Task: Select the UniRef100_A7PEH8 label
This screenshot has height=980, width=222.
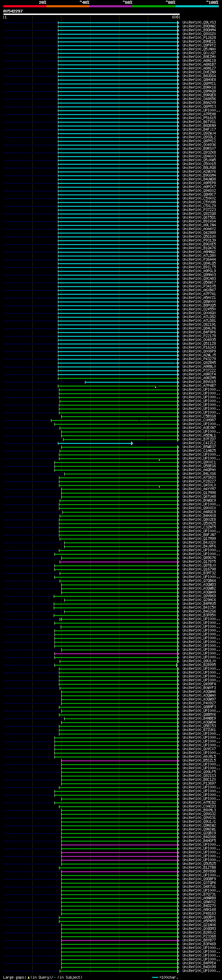Action: coord(199,114)
